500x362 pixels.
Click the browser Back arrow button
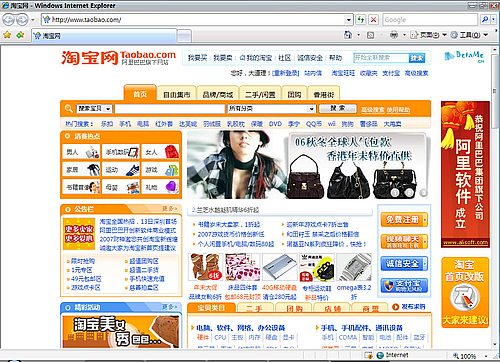point(8,20)
